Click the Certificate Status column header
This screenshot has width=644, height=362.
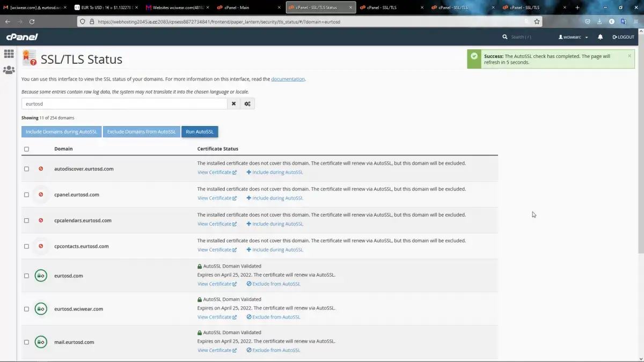218,149
